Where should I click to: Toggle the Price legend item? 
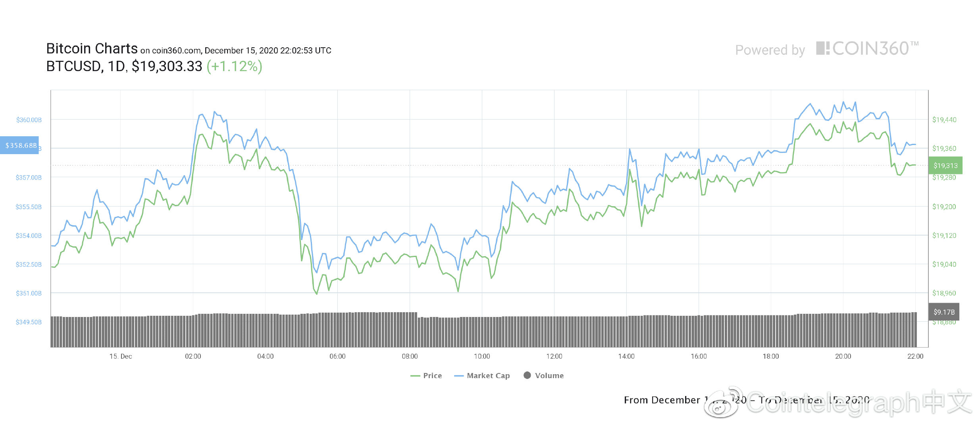point(426,375)
